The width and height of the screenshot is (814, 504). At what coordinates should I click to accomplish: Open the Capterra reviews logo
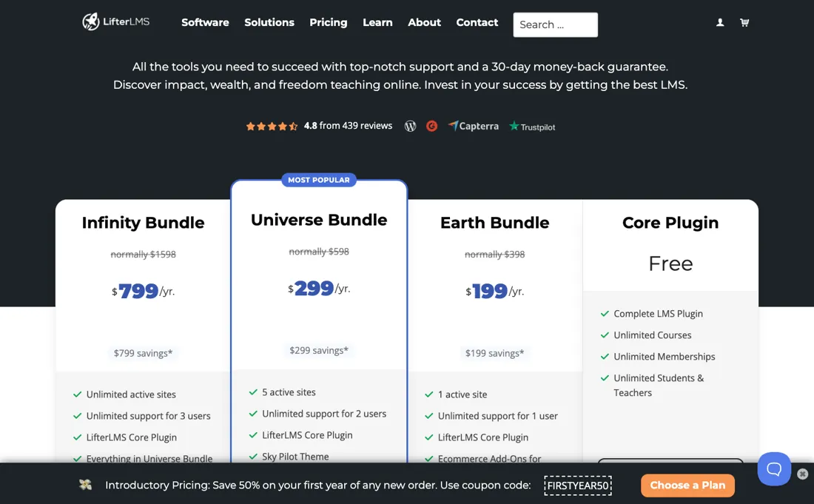click(474, 126)
